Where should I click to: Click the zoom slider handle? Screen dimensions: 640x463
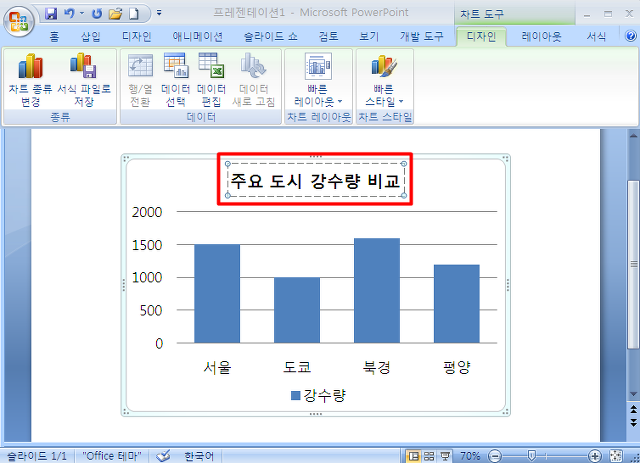coord(531,455)
